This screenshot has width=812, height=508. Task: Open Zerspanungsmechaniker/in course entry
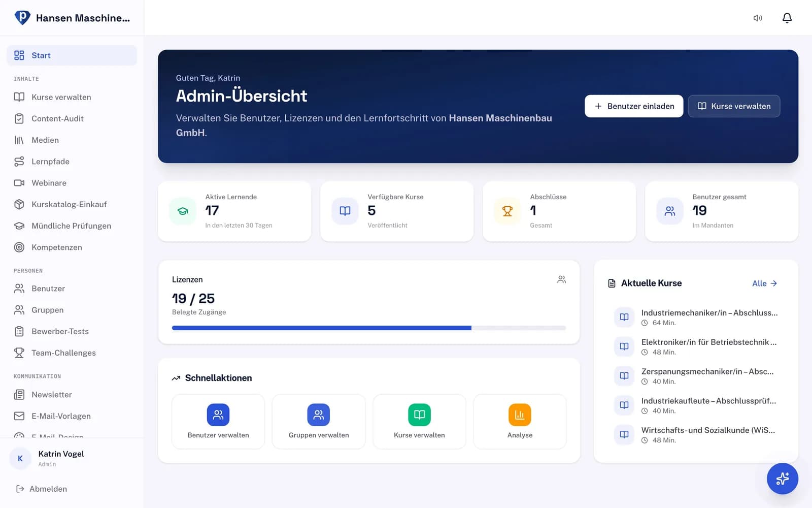point(696,376)
